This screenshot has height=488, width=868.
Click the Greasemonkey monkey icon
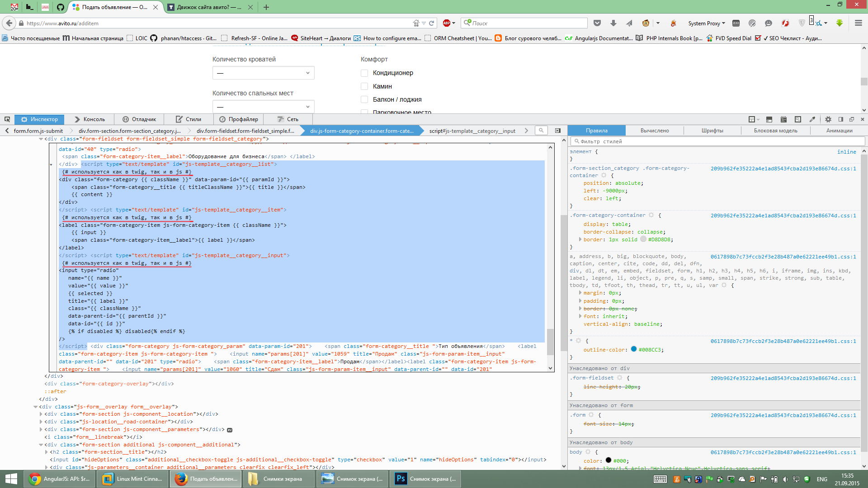pos(646,23)
